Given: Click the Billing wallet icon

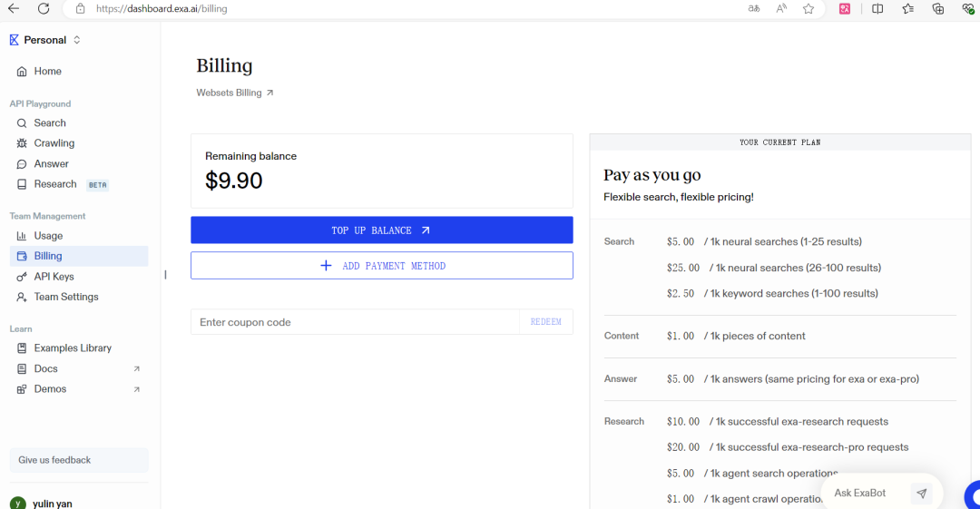Looking at the screenshot, I should (x=22, y=256).
